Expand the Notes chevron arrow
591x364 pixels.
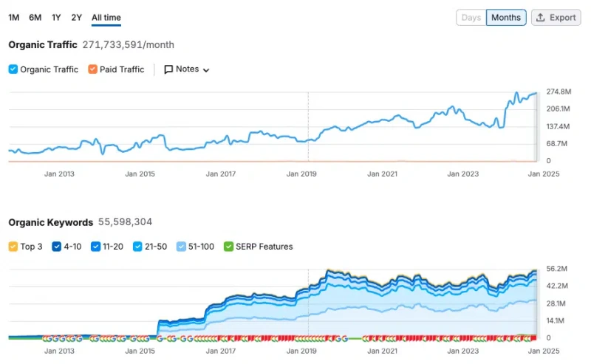pos(206,70)
